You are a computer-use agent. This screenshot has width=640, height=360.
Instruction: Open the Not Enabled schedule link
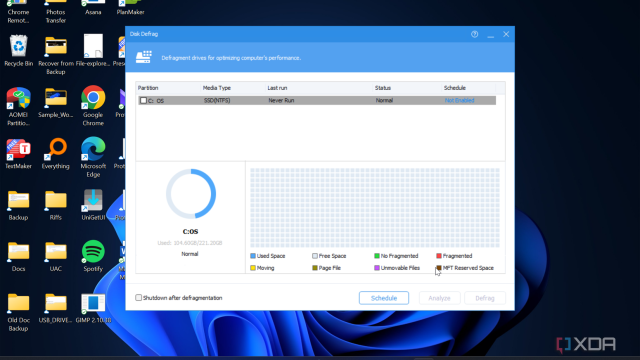(459, 100)
